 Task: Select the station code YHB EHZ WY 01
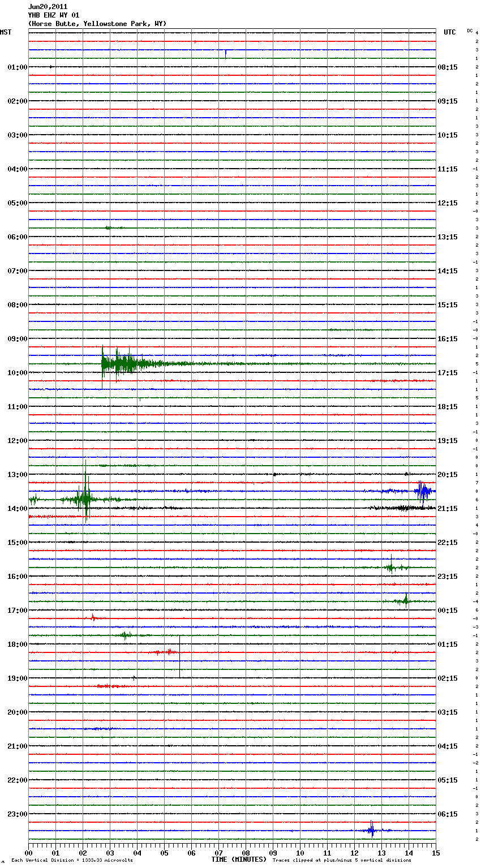coord(54,15)
